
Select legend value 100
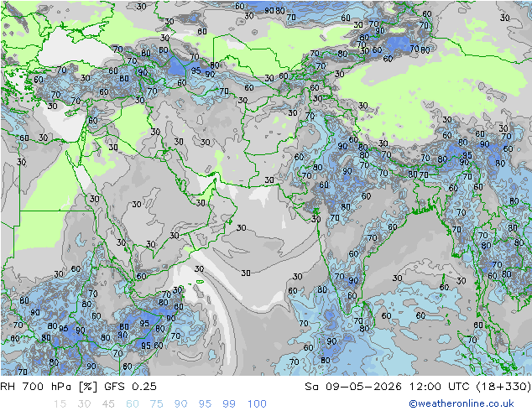click(x=257, y=404)
